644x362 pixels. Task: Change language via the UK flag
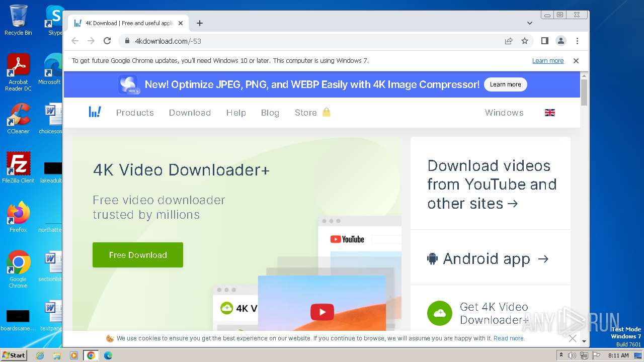pos(550,113)
